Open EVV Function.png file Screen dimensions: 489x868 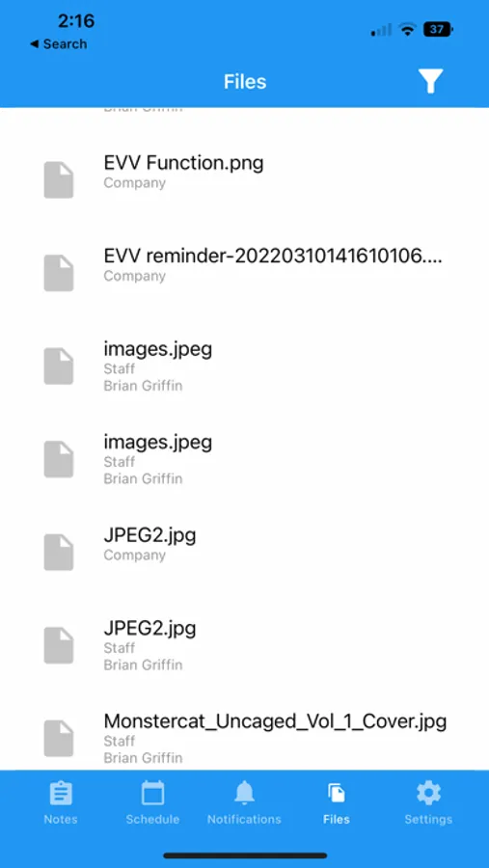[244, 172]
